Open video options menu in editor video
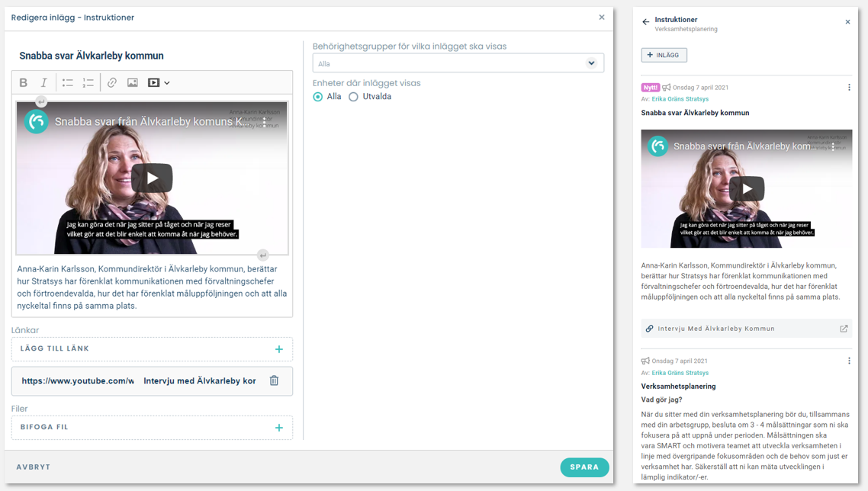 pyautogui.click(x=265, y=120)
